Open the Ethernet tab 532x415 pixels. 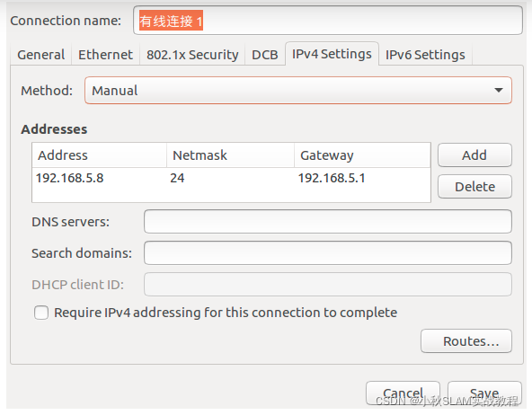tap(105, 55)
